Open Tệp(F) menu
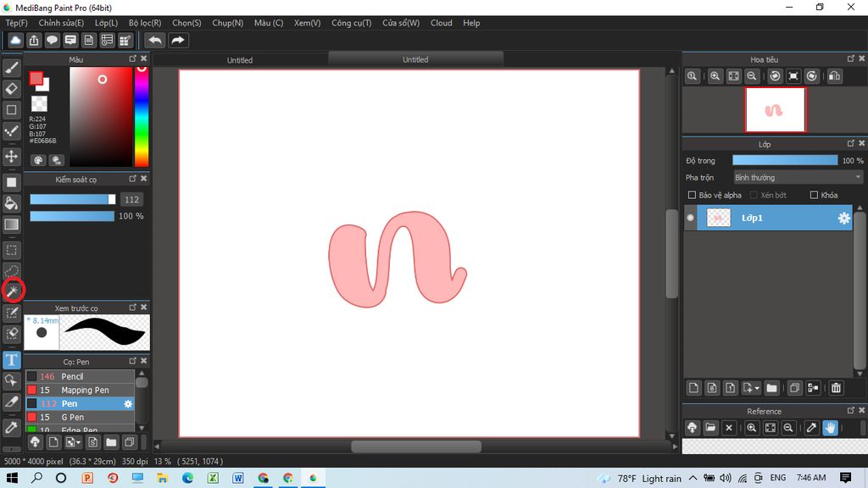This screenshot has width=868, height=488. [x=17, y=23]
